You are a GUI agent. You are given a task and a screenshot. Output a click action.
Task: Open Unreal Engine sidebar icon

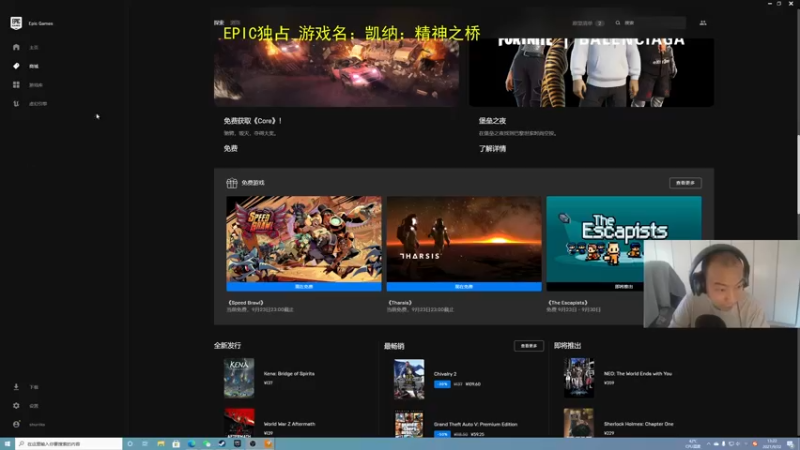click(x=16, y=104)
